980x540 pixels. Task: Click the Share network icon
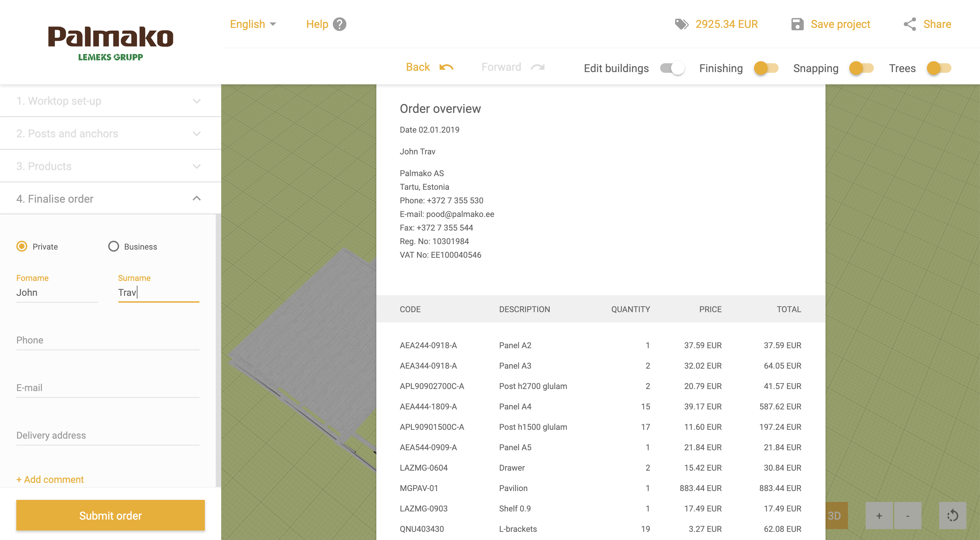pyautogui.click(x=910, y=24)
